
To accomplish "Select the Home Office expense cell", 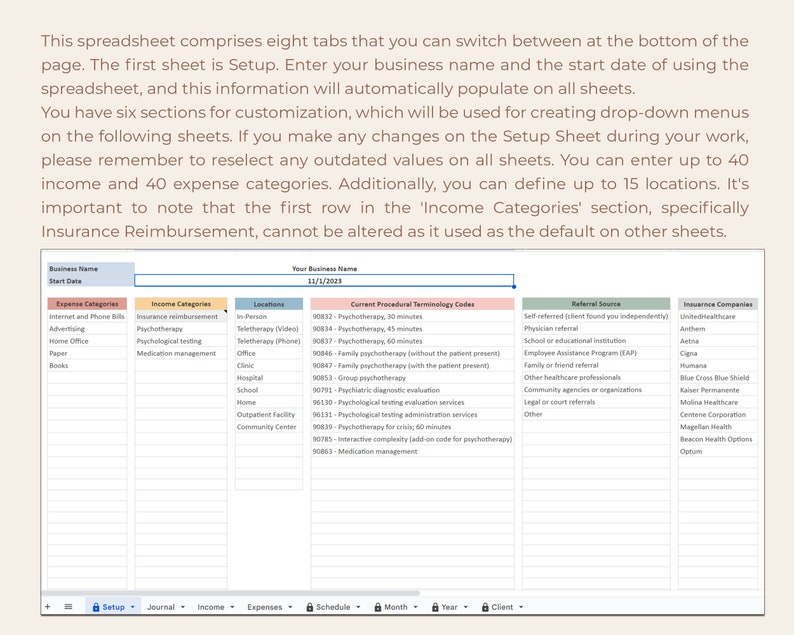I will [87, 341].
